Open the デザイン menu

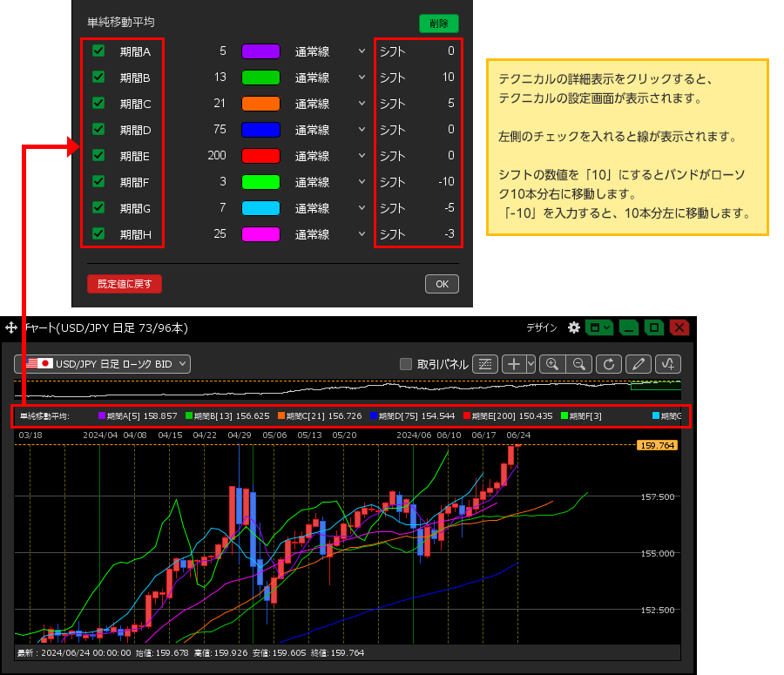click(542, 328)
